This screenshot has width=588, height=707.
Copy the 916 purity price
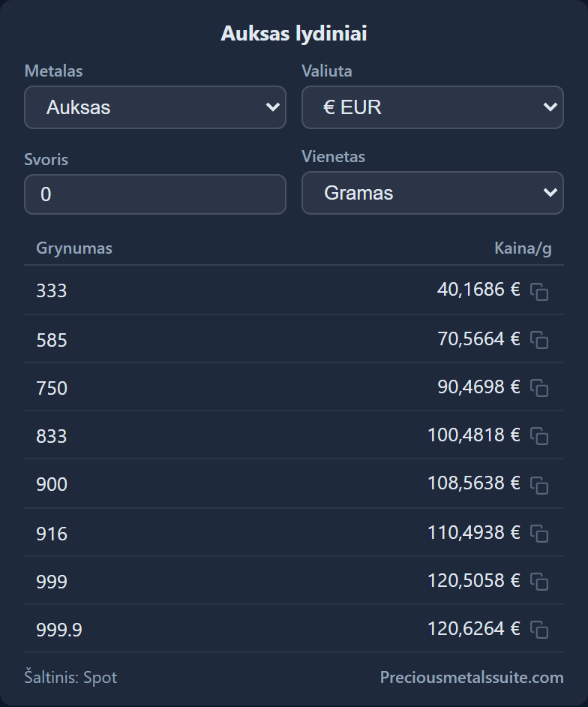pyautogui.click(x=539, y=534)
